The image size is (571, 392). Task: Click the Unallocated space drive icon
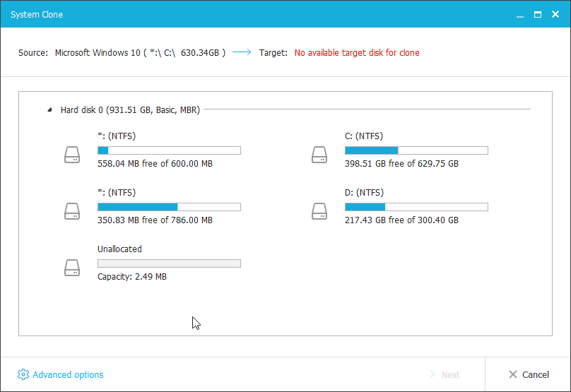click(x=72, y=267)
